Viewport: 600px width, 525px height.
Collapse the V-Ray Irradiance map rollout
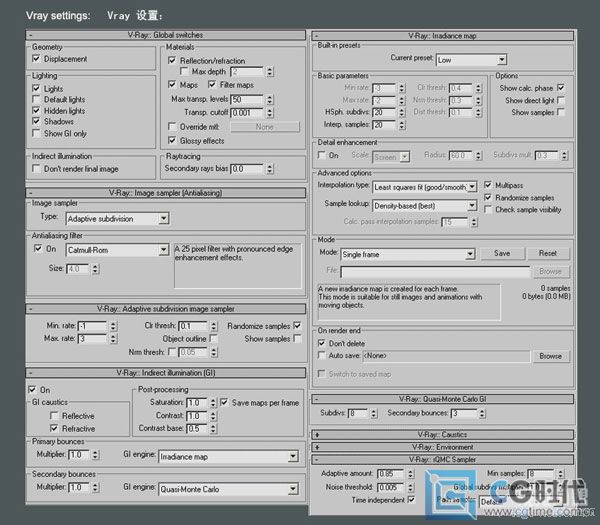442,36
